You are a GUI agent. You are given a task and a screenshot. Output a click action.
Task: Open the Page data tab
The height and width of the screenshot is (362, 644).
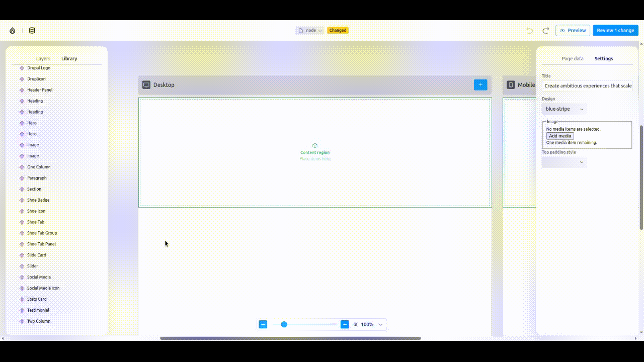pyautogui.click(x=572, y=58)
